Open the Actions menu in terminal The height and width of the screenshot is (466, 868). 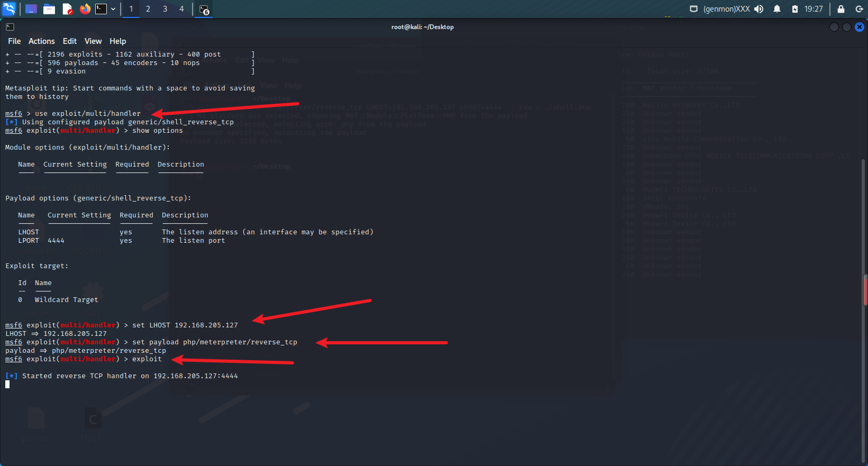coord(42,41)
